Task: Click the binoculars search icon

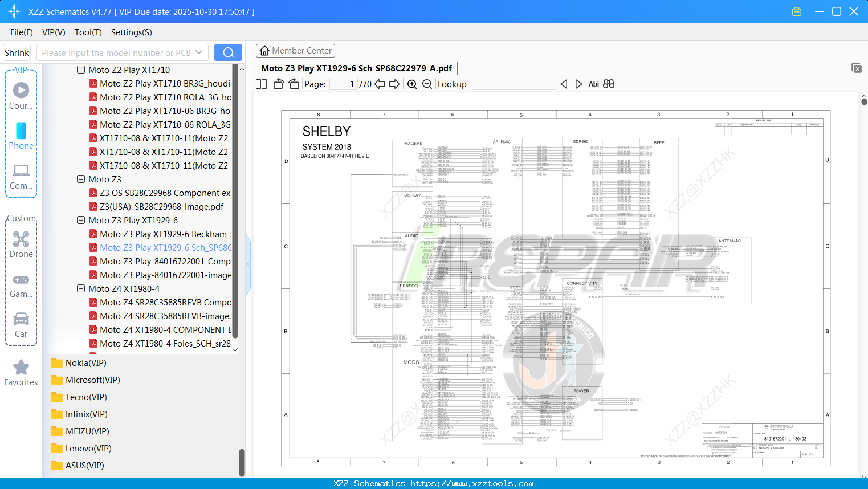Action: coord(609,84)
